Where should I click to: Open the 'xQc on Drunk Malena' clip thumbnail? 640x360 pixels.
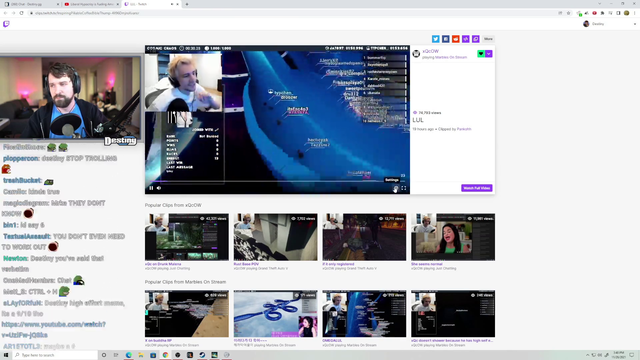pyautogui.click(x=187, y=237)
